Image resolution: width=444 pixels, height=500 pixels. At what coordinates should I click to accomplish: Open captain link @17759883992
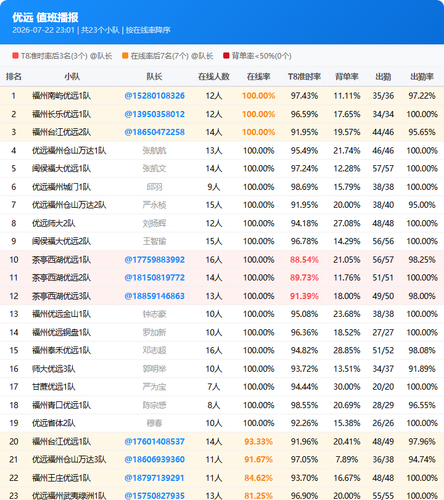click(x=154, y=260)
